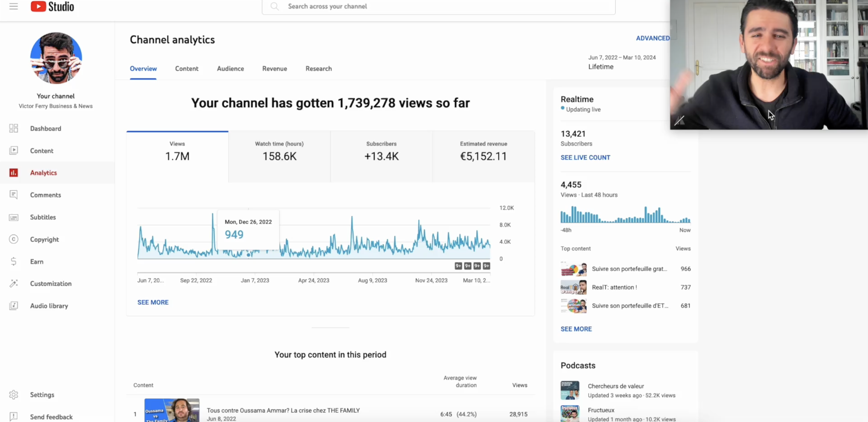
Task: Click the YouTube Studio logo
Action: [52, 6]
